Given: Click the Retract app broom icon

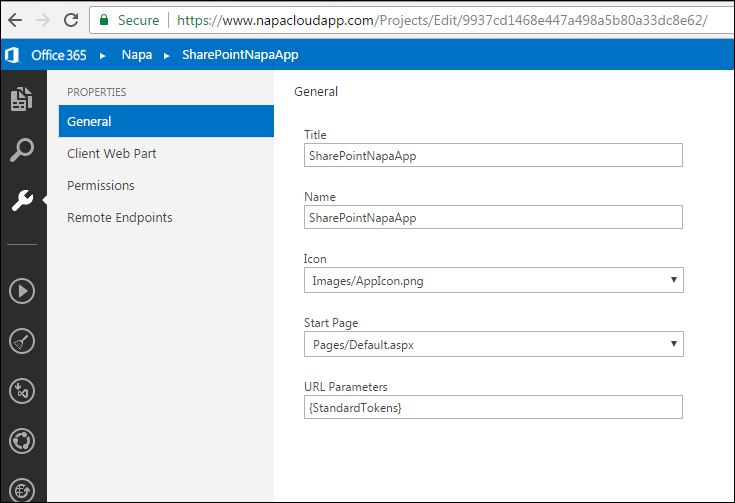Looking at the screenshot, I should click(22, 341).
